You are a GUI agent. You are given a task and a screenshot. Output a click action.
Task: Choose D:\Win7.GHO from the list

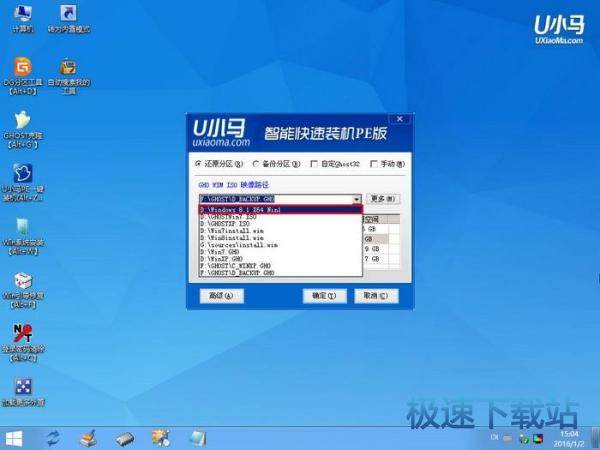click(280, 252)
